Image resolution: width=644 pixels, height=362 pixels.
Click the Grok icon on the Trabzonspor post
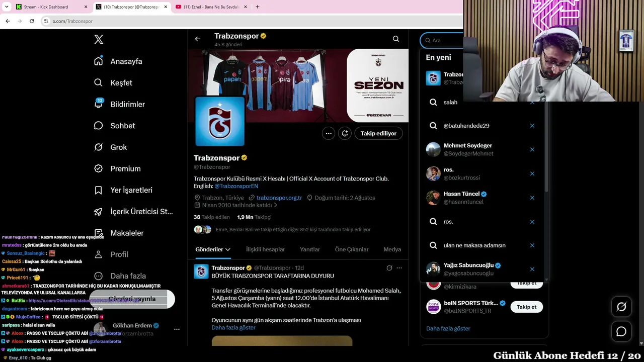tap(389, 268)
